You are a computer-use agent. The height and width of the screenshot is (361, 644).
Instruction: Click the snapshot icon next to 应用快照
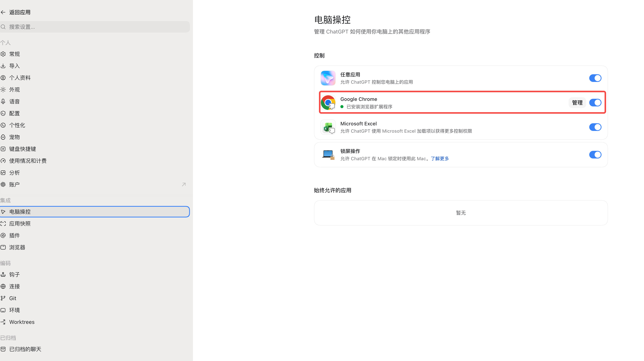3,224
